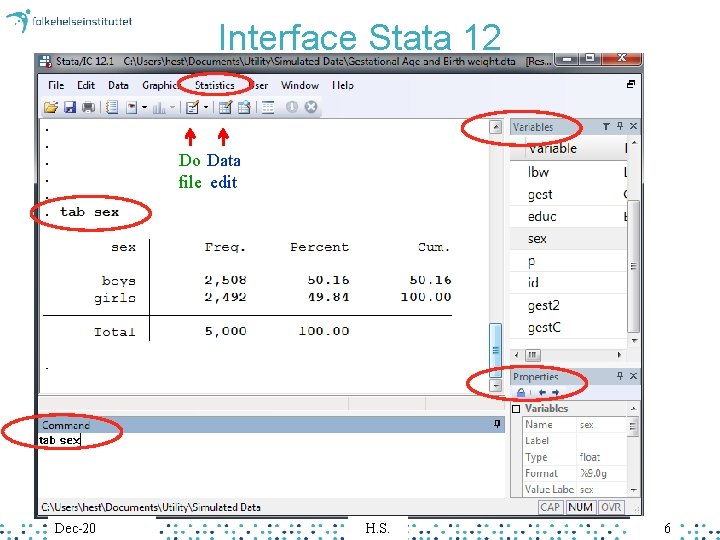Select the gest2 variable in the list
Image resolution: width=720 pixels, height=540 pixels.
(x=568, y=305)
